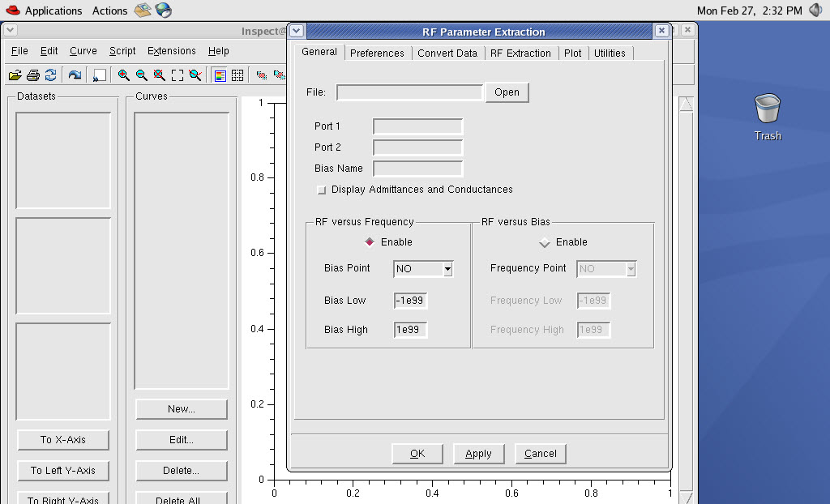Open the Curve menu
Screen dimensions: 830x504
pyautogui.click(x=83, y=51)
